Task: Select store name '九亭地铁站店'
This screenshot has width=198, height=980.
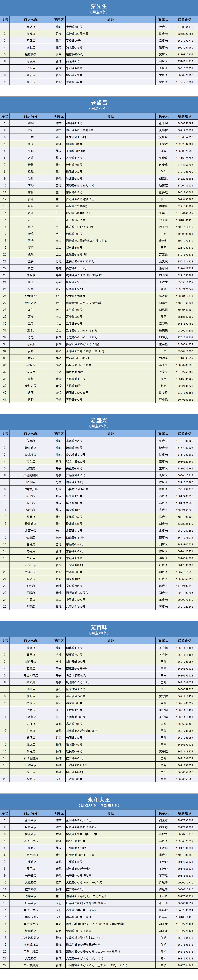Action: 31,937
